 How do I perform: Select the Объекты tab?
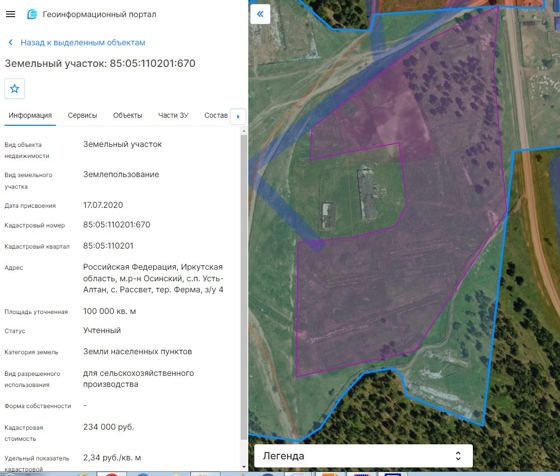[x=128, y=115]
